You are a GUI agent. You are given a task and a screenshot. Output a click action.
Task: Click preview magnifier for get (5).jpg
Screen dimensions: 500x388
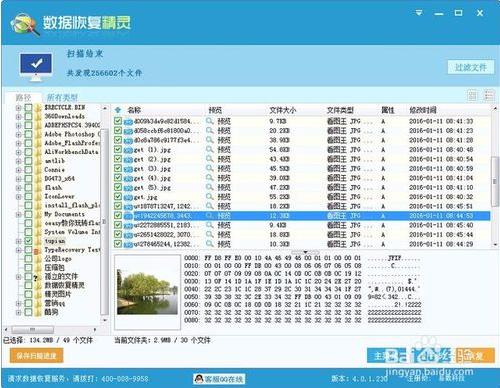click(x=210, y=187)
